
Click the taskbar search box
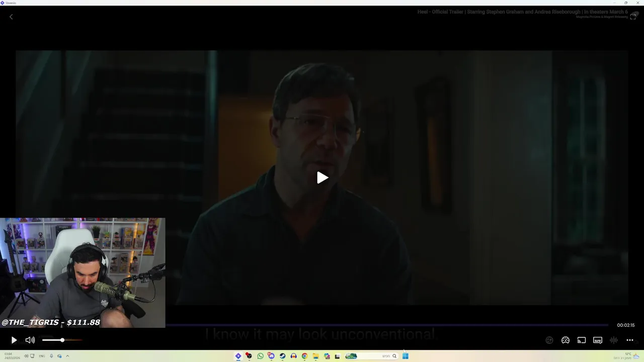(371, 356)
